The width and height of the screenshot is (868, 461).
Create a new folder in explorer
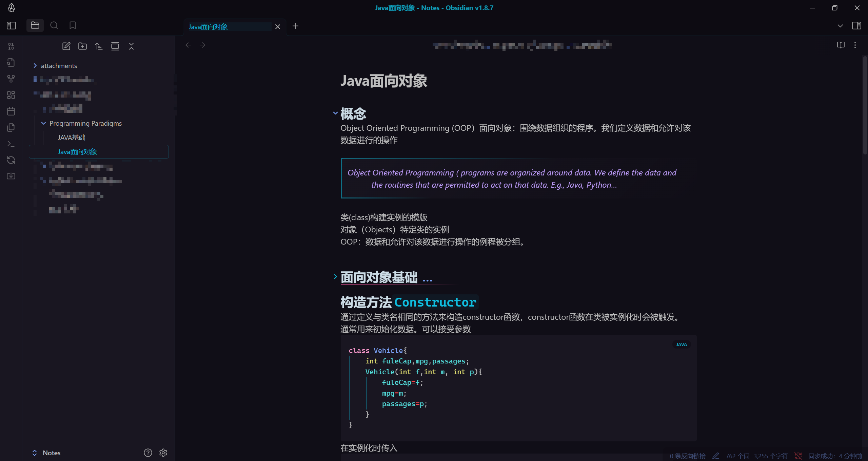(82, 46)
